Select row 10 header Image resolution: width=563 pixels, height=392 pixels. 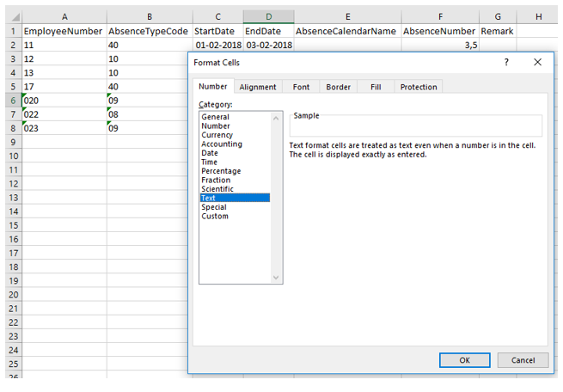(x=11, y=156)
